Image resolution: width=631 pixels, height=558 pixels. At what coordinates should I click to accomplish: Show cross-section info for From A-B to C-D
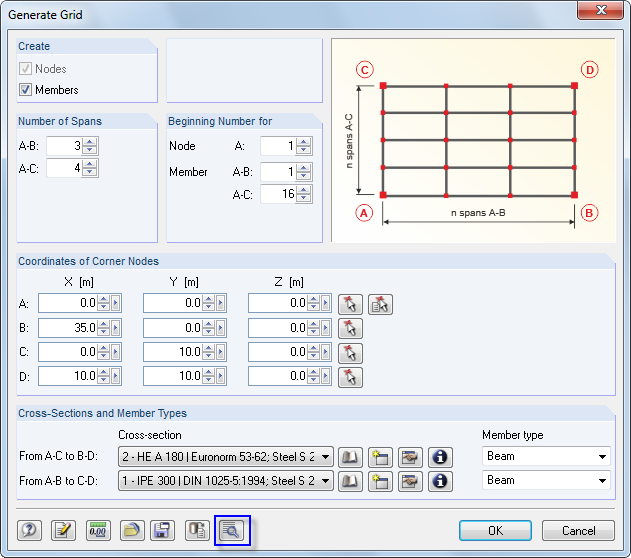click(440, 481)
